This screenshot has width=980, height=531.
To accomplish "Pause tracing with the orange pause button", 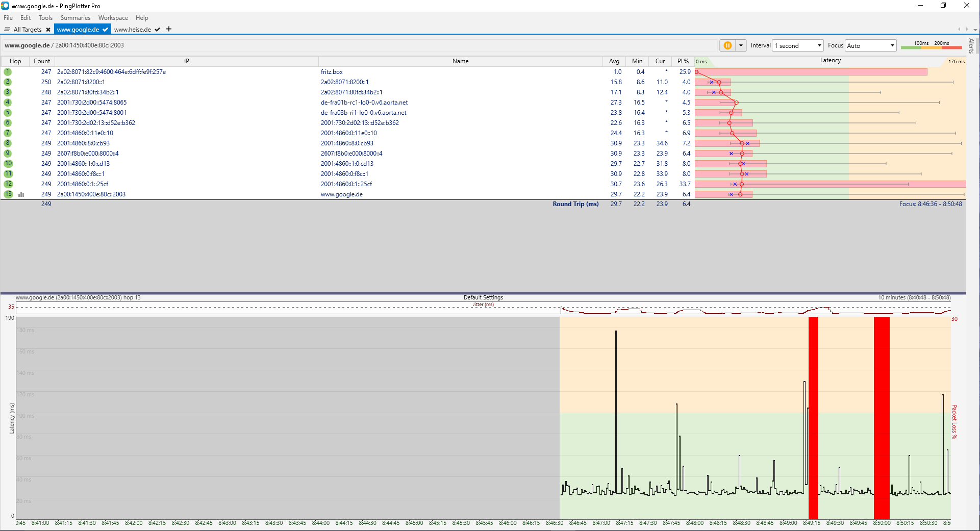I will pos(727,45).
